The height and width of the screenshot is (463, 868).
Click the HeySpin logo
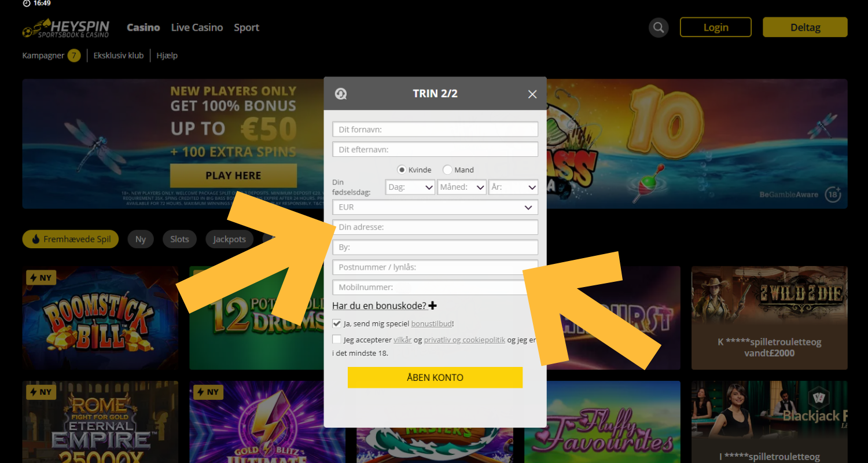tap(64, 28)
